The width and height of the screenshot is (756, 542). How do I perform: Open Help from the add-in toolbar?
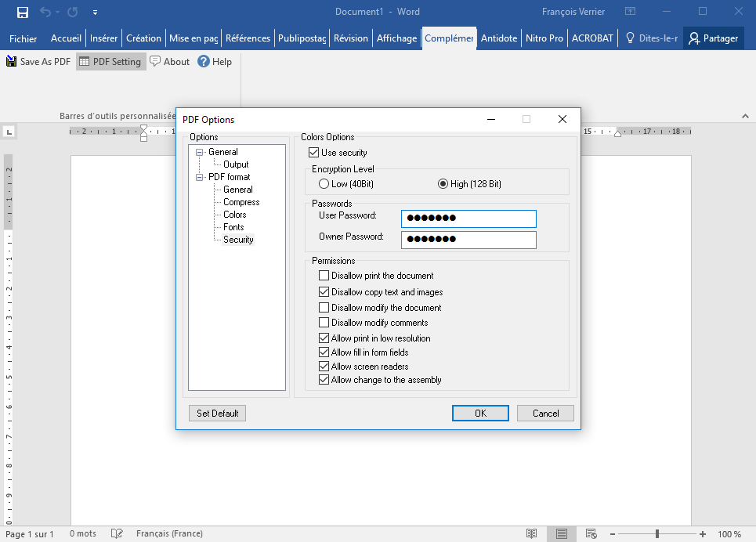point(215,62)
